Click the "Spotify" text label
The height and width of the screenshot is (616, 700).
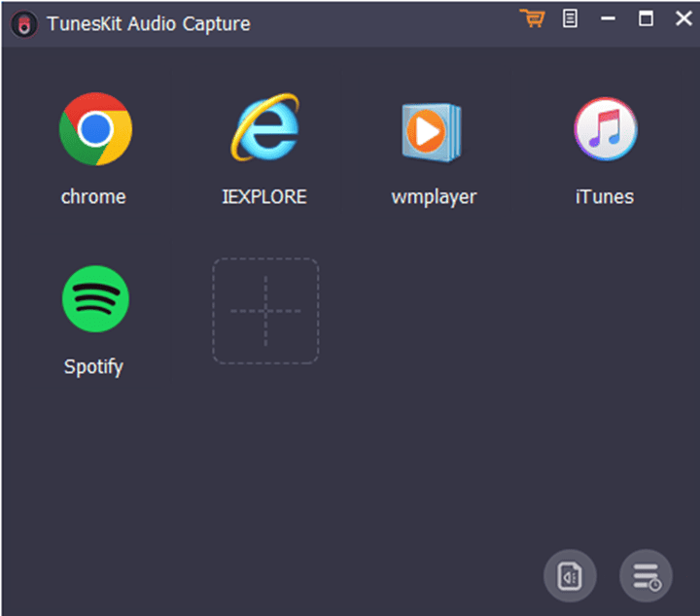[x=93, y=366]
